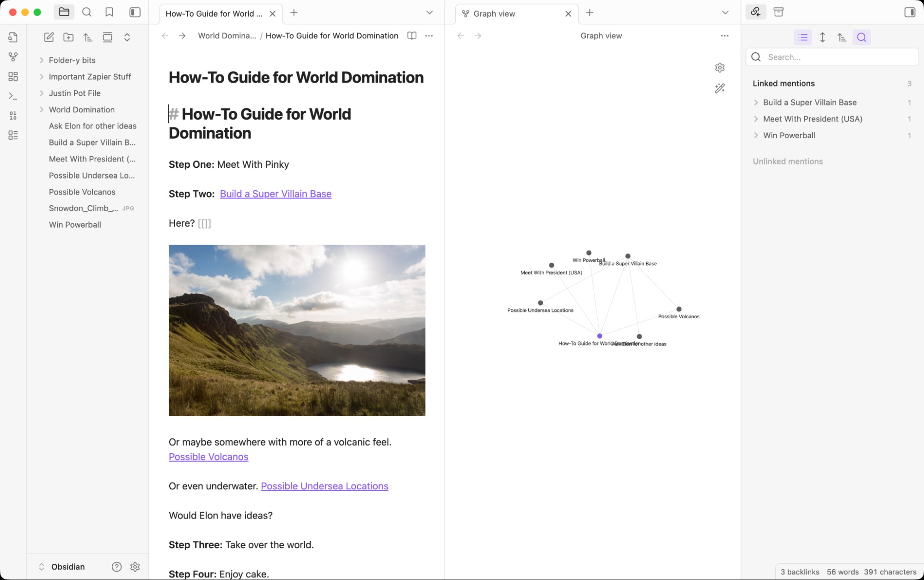The width and height of the screenshot is (924, 580).
Task: Toggle reading view using the book icon
Action: coord(411,36)
